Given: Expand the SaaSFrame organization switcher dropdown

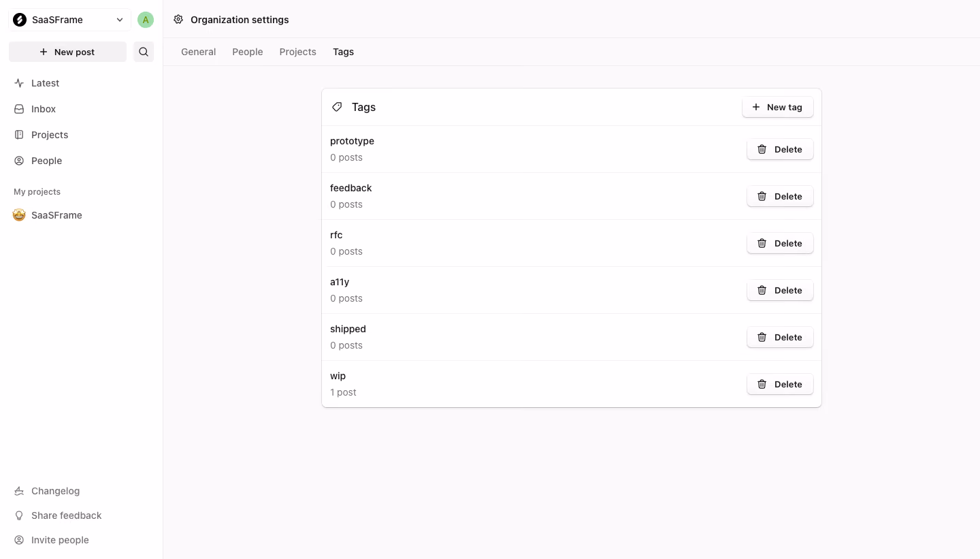Looking at the screenshot, I should [x=69, y=20].
